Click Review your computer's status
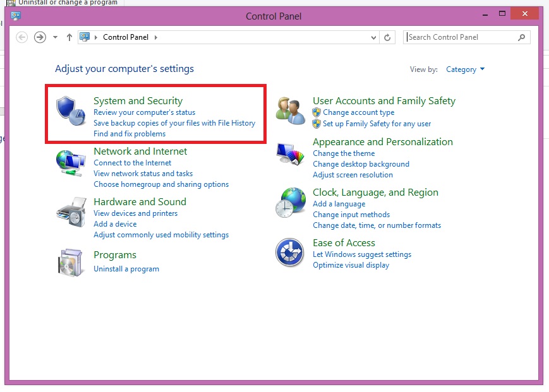 tap(144, 112)
